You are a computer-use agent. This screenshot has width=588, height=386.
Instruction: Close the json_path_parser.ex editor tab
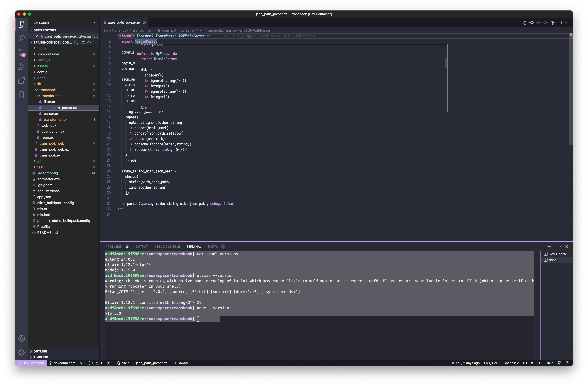pos(144,23)
